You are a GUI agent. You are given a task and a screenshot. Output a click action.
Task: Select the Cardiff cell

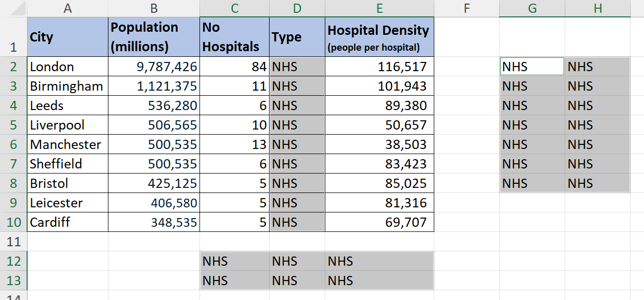[67, 222]
